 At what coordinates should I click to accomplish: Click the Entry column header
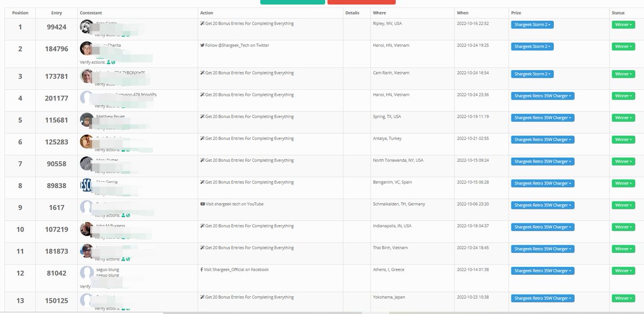point(56,12)
